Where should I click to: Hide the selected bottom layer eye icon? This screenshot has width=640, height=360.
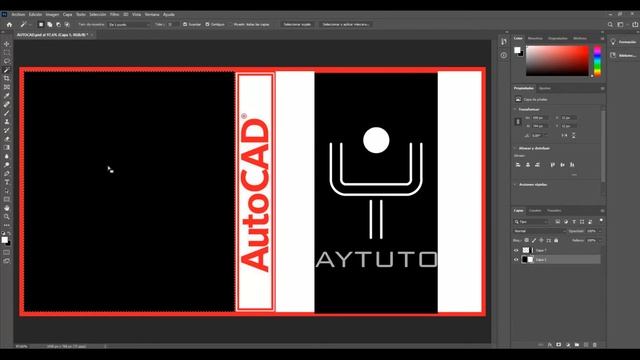pyautogui.click(x=516, y=260)
